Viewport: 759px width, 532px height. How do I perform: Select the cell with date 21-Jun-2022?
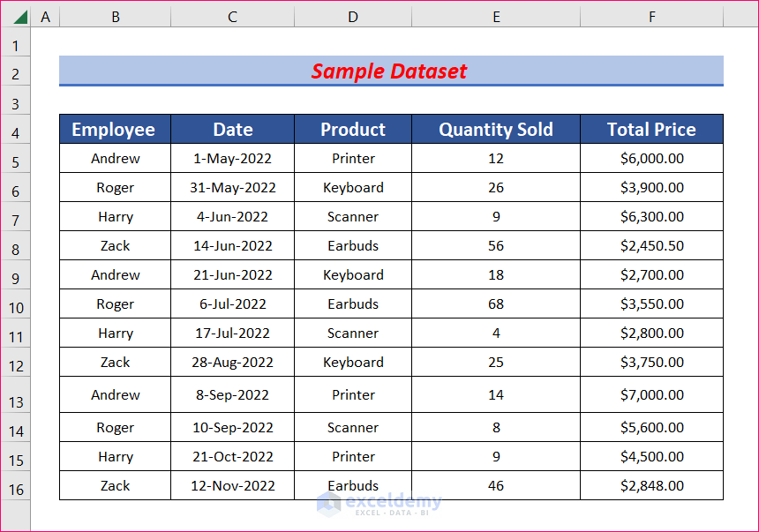click(232, 274)
